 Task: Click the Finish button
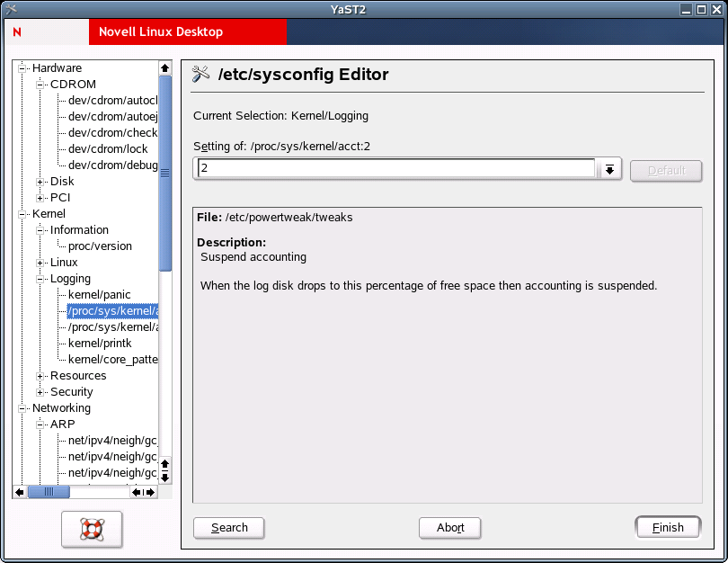[668, 528]
